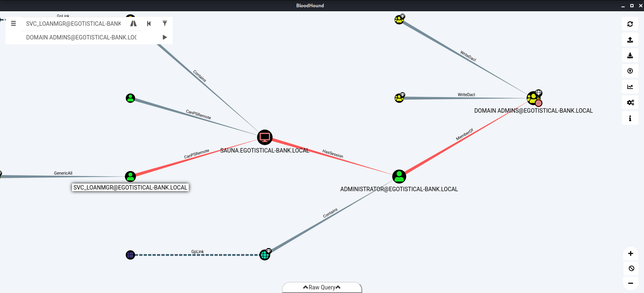Open the change layout type chart icon
Image resolution: width=644 pixels, height=293 pixels.
630,87
